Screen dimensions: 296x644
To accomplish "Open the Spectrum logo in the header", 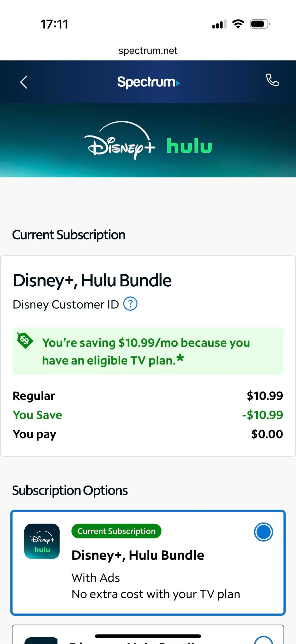I will (148, 82).
